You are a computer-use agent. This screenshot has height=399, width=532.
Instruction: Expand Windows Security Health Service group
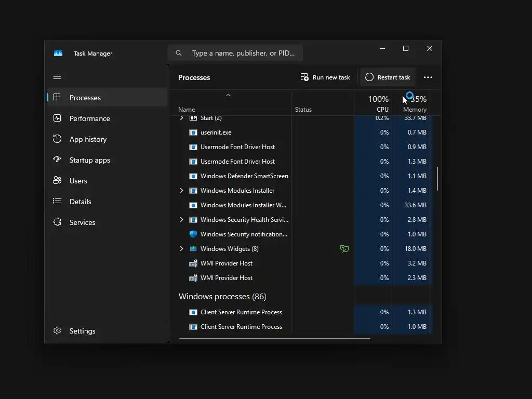181,220
